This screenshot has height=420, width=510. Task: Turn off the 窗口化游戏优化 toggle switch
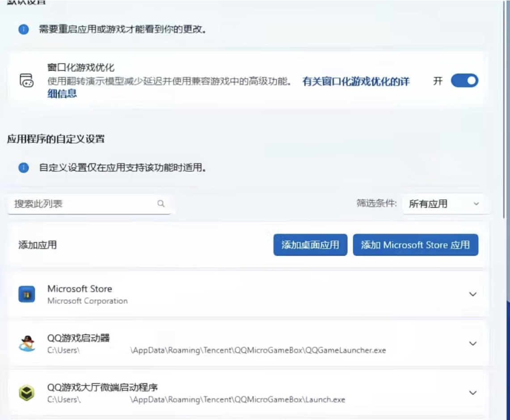coord(464,80)
